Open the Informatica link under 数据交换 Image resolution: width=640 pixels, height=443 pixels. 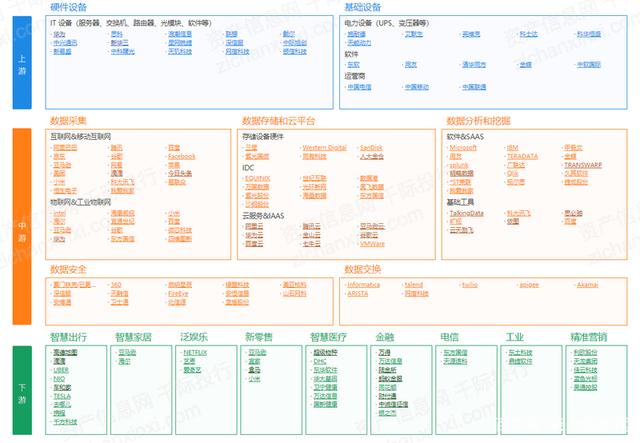click(363, 285)
